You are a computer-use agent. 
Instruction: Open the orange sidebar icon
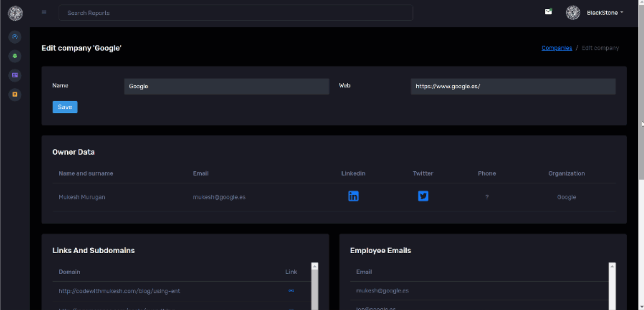pyautogui.click(x=15, y=94)
